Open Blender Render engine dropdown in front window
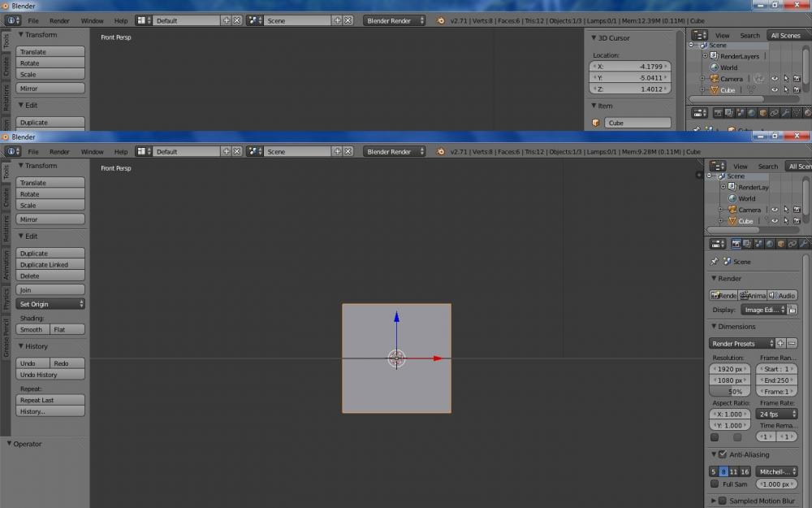 click(394, 151)
